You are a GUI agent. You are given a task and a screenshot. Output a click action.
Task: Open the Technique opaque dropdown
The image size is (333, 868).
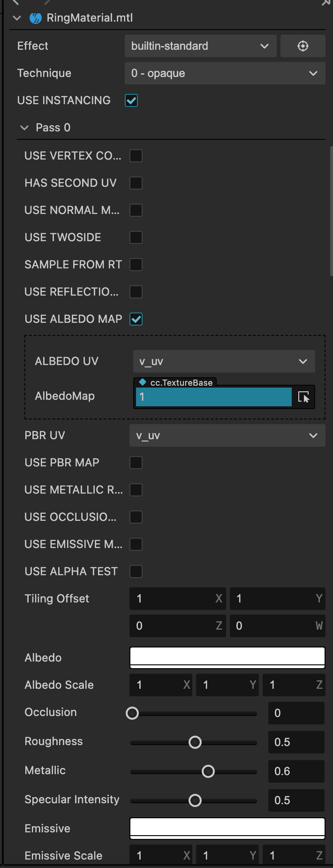[x=225, y=73]
